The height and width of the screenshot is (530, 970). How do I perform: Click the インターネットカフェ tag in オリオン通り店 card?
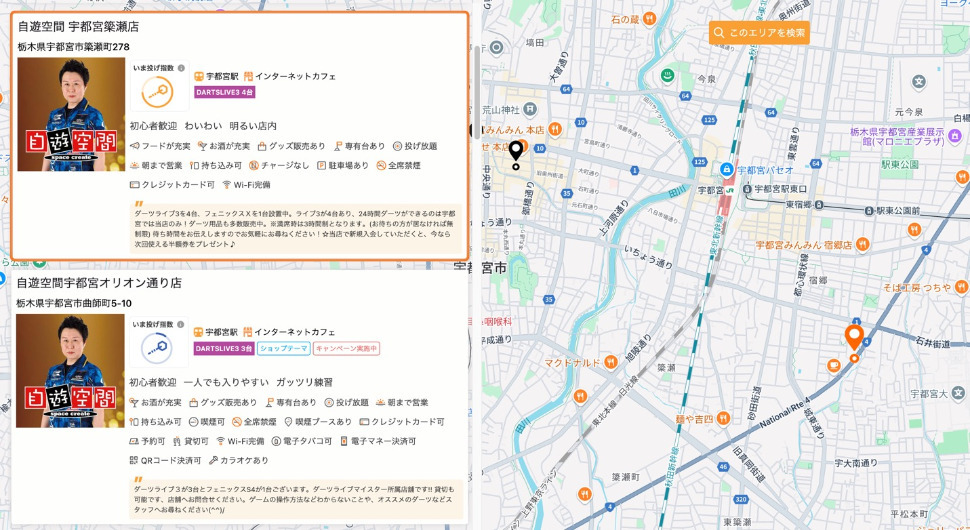pos(289,332)
